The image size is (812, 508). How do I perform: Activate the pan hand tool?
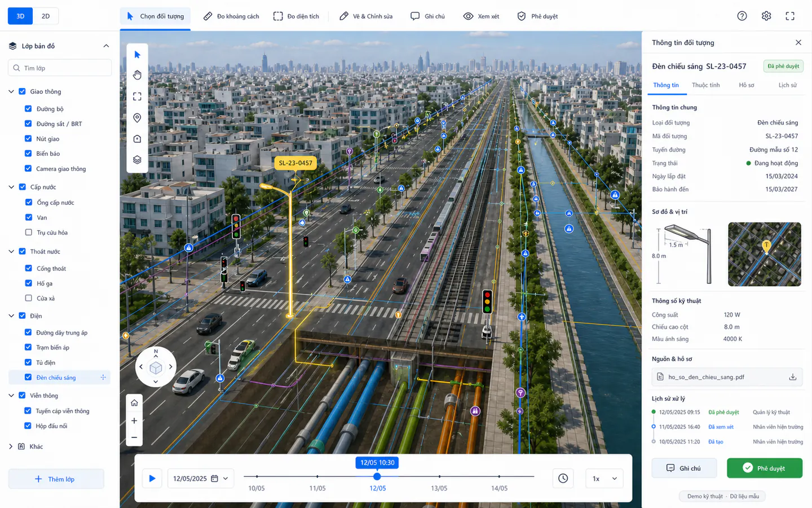pyautogui.click(x=137, y=75)
